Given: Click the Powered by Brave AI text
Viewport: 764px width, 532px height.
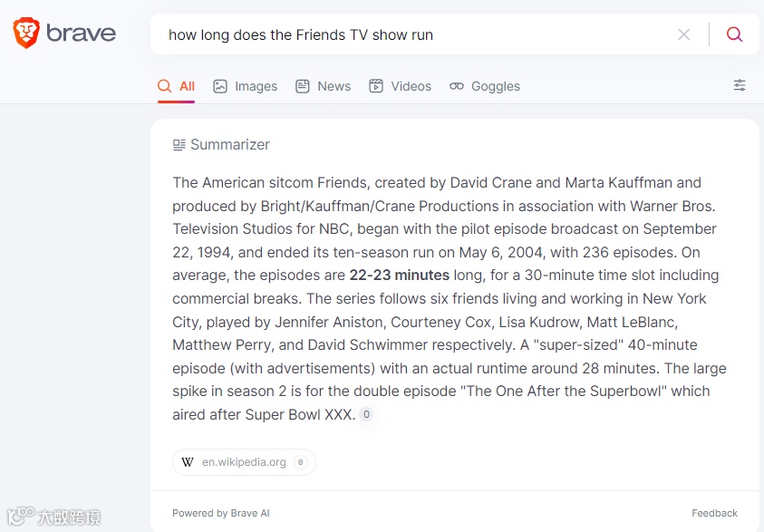Looking at the screenshot, I should click(221, 513).
